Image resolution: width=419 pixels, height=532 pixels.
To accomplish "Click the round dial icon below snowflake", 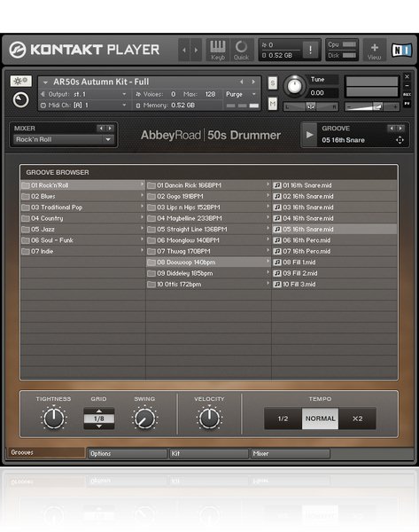I will 20,100.
